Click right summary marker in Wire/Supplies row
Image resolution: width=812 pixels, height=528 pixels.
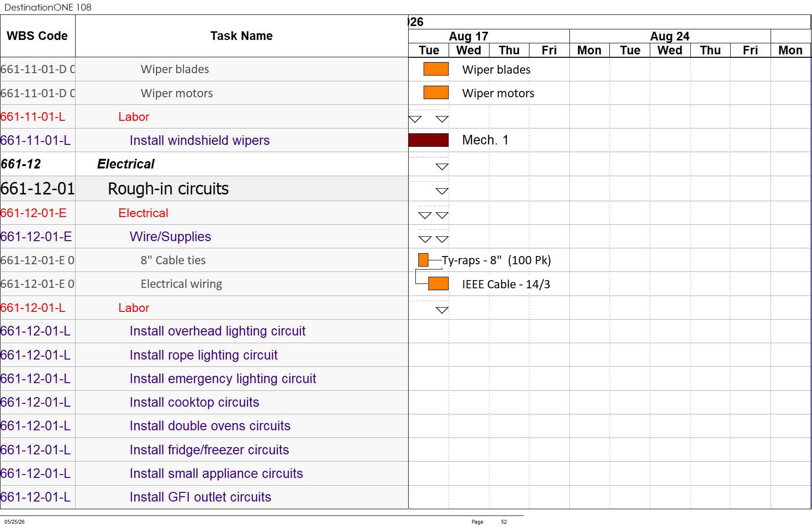click(442, 239)
